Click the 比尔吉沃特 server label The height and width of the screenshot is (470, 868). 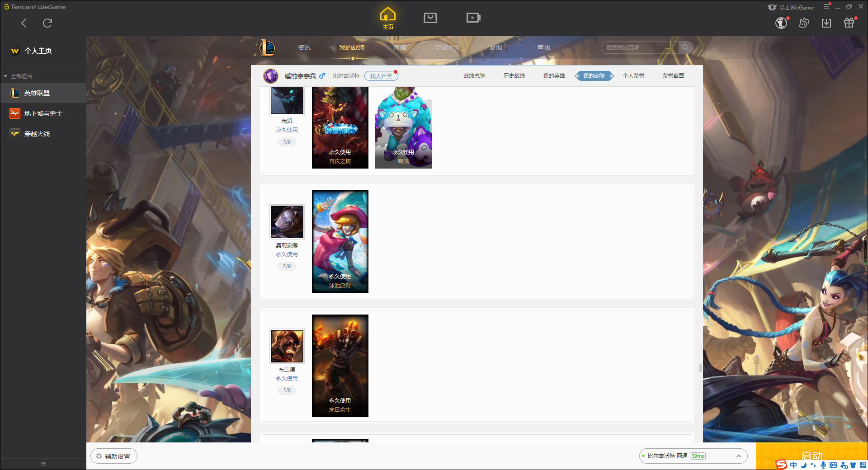[x=346, y=76]
